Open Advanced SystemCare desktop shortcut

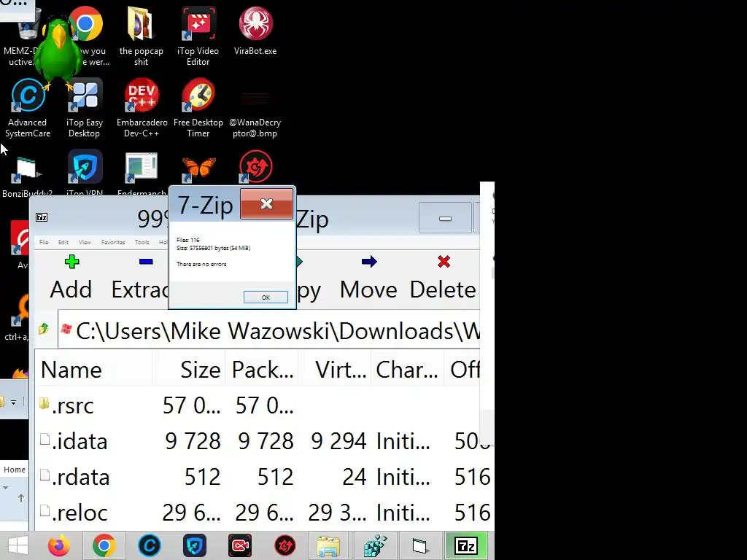point(28,108)
